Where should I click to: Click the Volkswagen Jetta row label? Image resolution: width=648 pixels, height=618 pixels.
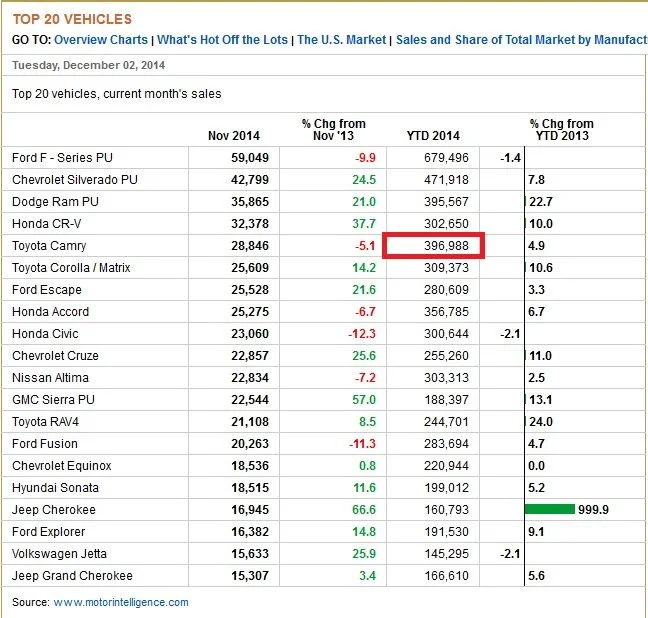point(59,554)
